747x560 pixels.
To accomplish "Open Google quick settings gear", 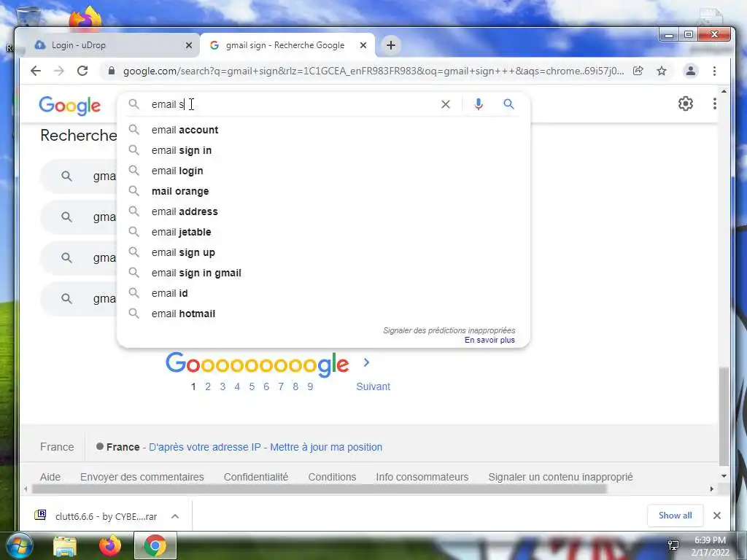I will coord(686,104).
